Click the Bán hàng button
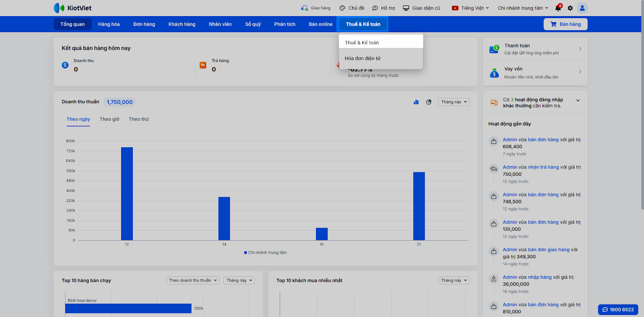Image resolution: width=644 pixels, height=317 pixels. [566, 24]
